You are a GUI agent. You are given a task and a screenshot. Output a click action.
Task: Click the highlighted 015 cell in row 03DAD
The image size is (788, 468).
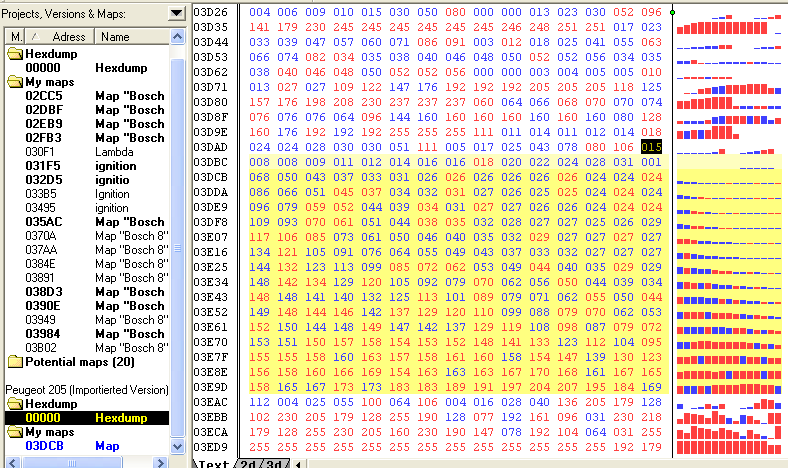point(651,147)
